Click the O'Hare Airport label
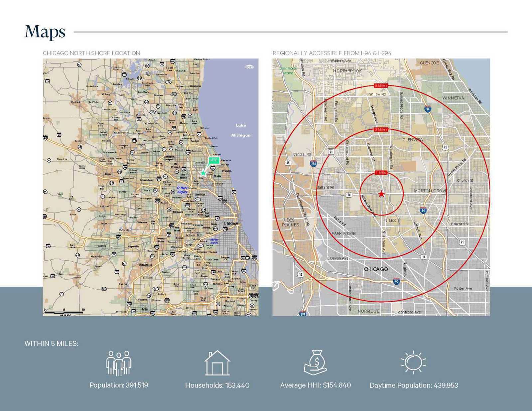Image resolution: width=532 pixels, height=411 pixels. (x=182, y=190)
